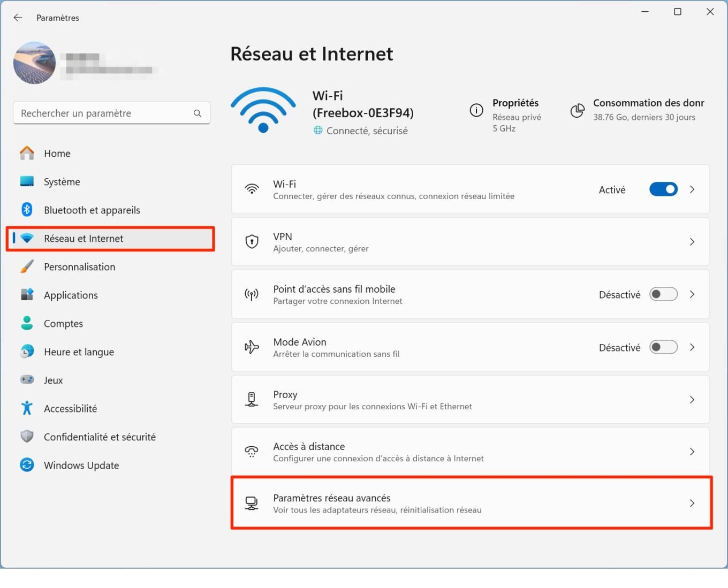Open the VPN row chevron
Viewport: 728px width, 588px height.
pyautogui.click(x=692, y=242)
